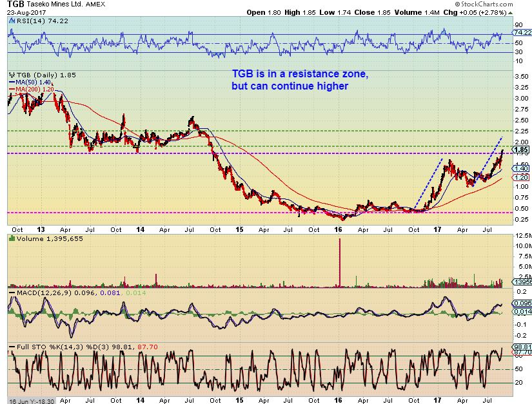Viewport: 532px width, 404px height.
Task: Click the Open 1.80 value
Action: (x=264, y=12)
